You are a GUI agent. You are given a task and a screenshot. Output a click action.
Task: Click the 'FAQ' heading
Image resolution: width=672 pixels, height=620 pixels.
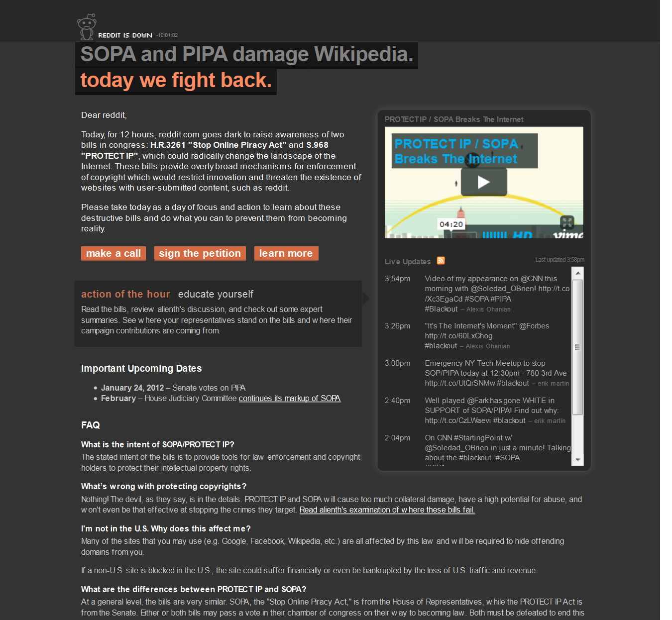pyautogui.click(x=91, y=425)
